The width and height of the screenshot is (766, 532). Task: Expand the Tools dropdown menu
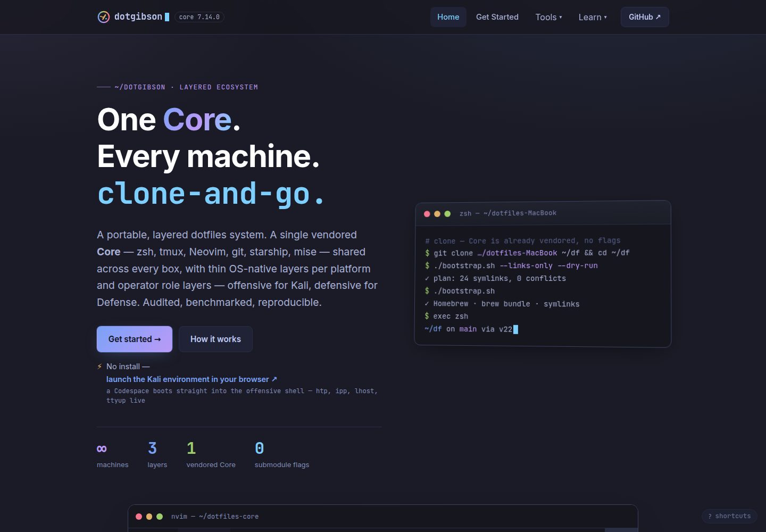tap(548, 17)
